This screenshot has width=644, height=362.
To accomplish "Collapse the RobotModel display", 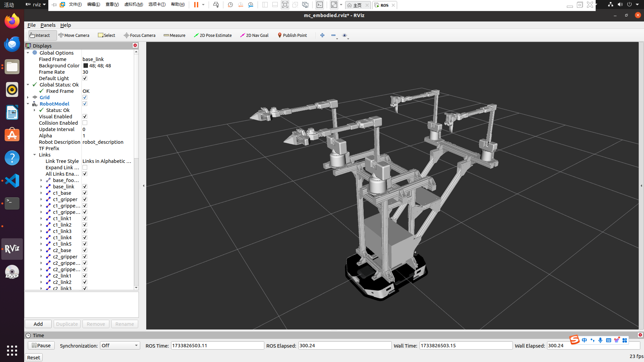I will 28,104.
